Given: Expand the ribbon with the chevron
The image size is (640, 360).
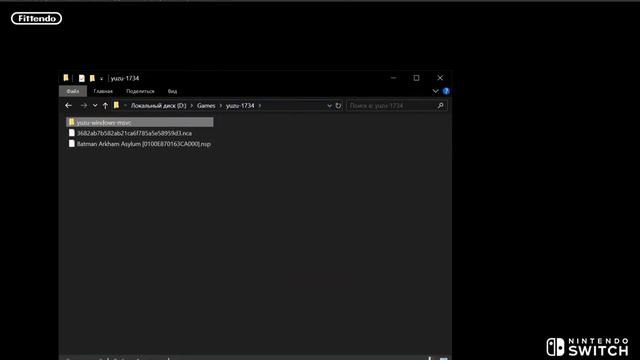Looking at the screenshot, I should 436,91.
